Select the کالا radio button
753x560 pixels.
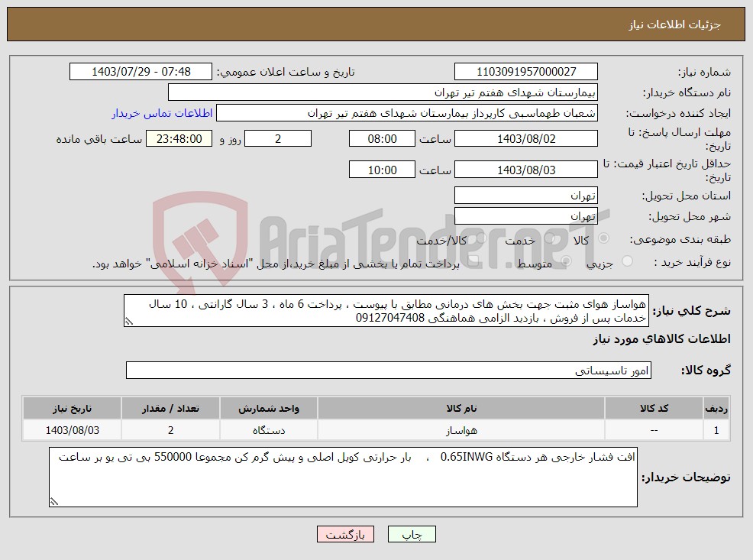(x=603, y=238)
